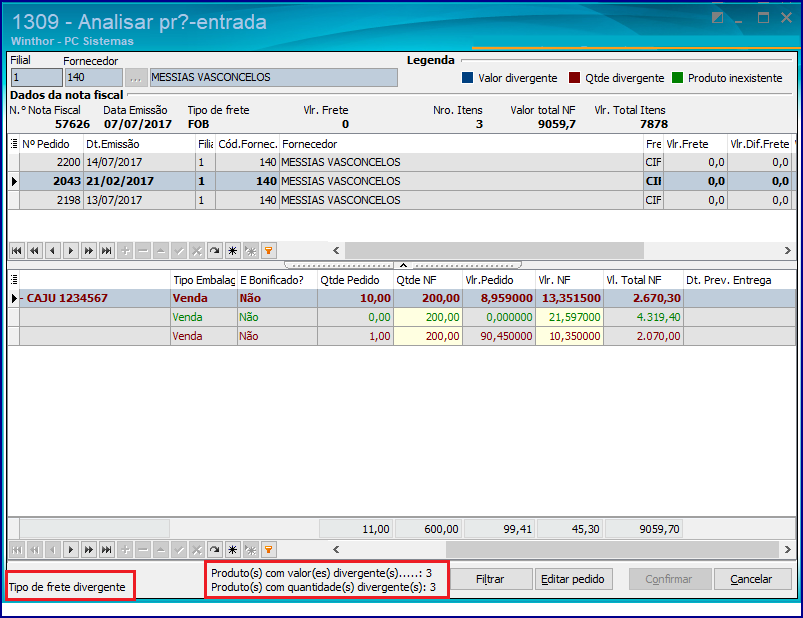The height and width of the screenshot is (618, 803).
Task: Click the Dt. Prev. Entrega column header
Action: (739, 280)
